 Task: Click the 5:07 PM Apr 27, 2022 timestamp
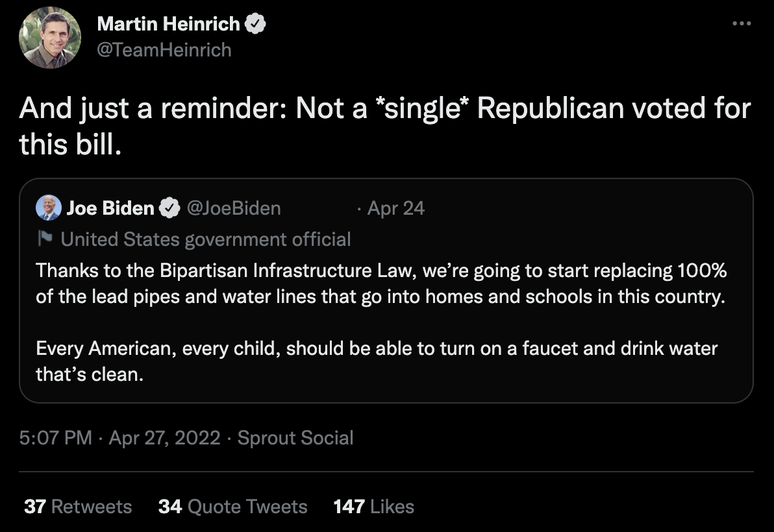(x=120, y=437)
